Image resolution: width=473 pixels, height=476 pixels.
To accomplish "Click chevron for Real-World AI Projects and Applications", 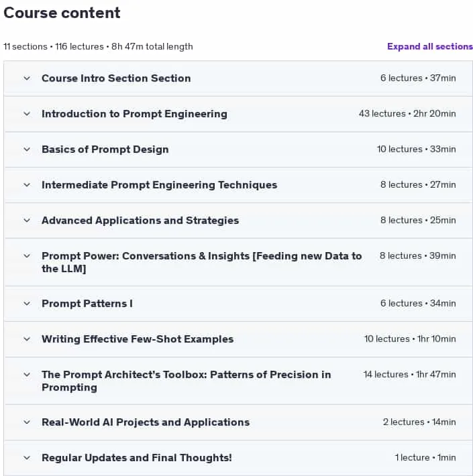I will coord(27,422).
